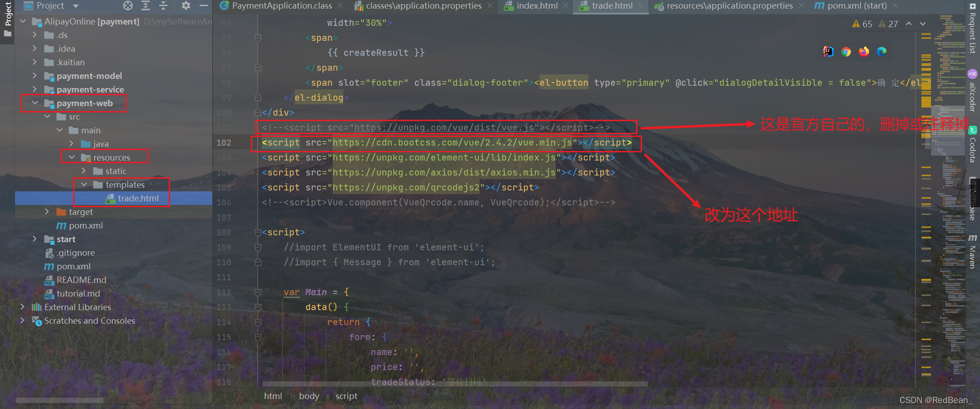
Task: Click the body breadcrumb item
Action: tap(309, 396)
